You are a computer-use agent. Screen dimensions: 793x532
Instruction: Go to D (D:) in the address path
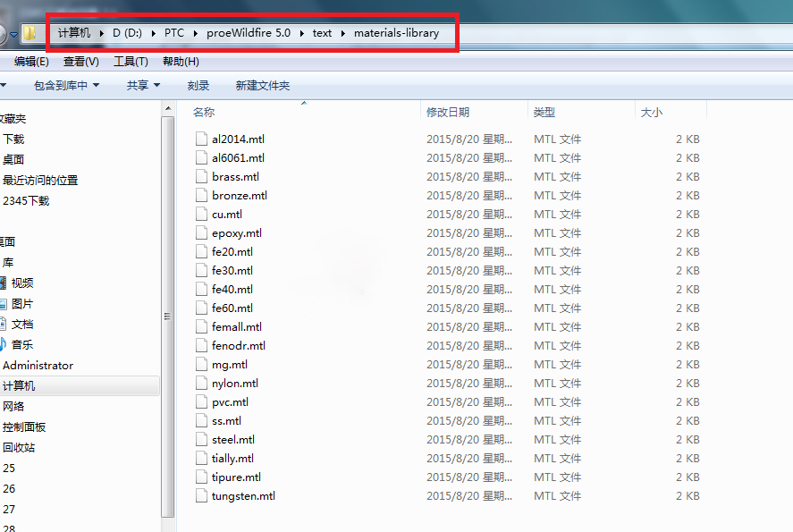point(127,33)
